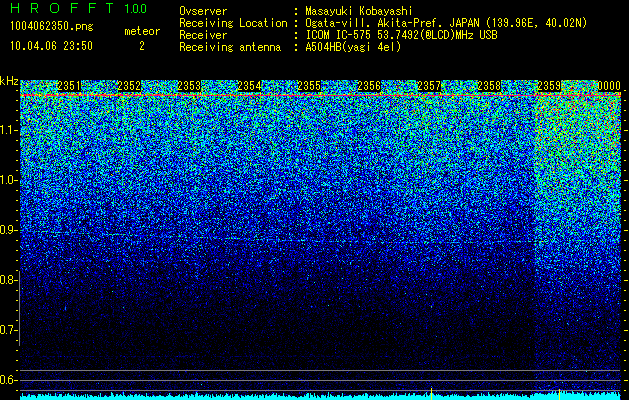Click the date stamp 10.04.06 23:50

pyautogui.click(x=51, y=46)
